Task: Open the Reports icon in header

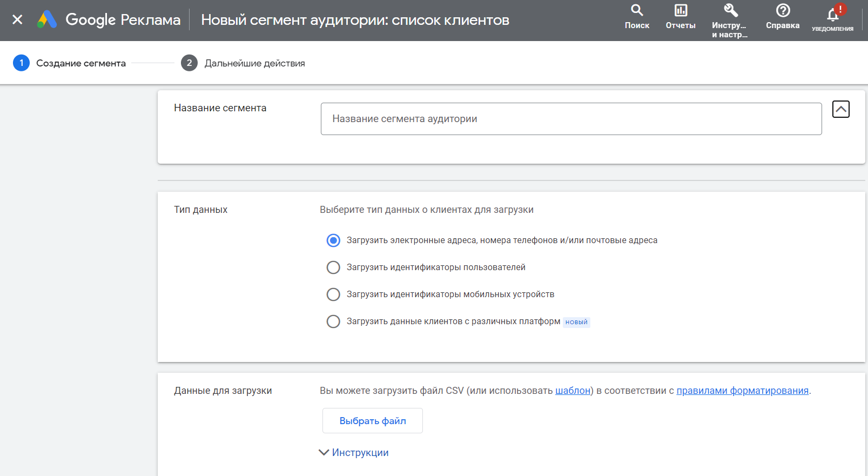Action: coord(681,11)
